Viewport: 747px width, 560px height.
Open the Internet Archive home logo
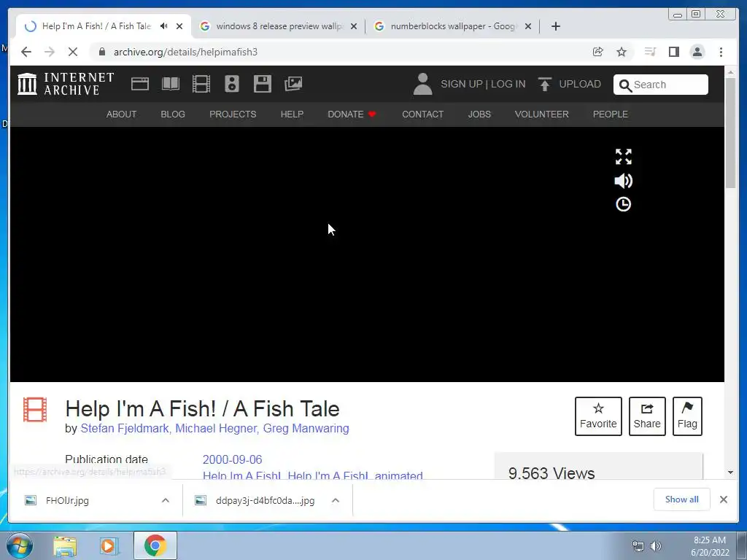[x=66, y=84]
